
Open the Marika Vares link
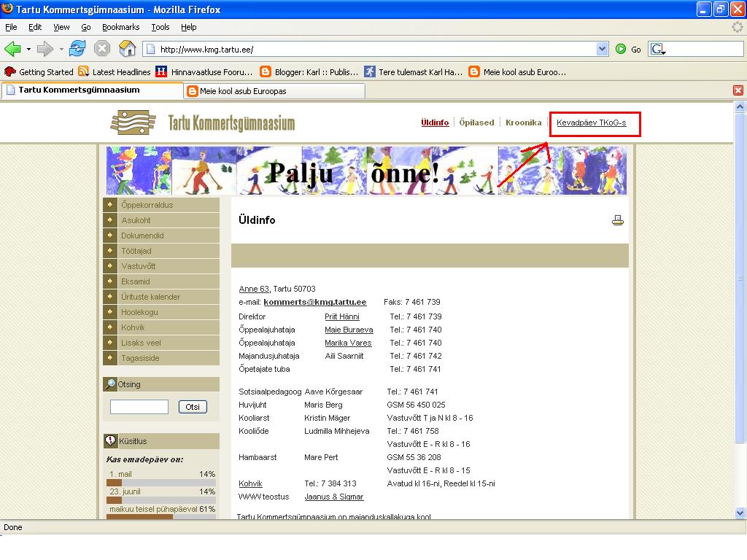348,343
